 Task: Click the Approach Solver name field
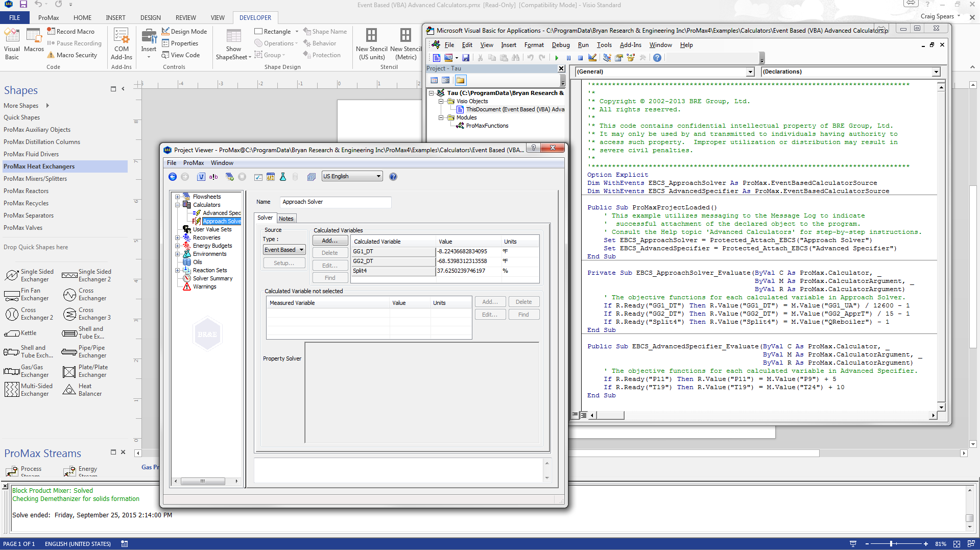336,202
